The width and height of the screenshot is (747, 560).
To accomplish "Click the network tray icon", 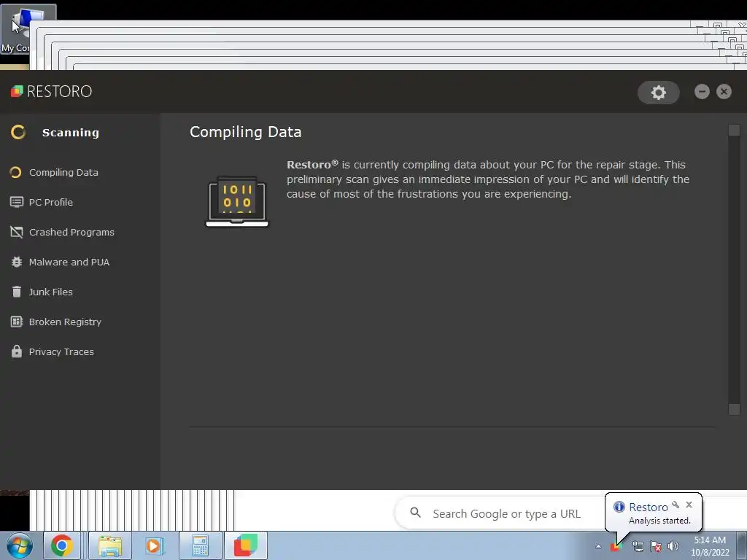I will pos(638,546).
